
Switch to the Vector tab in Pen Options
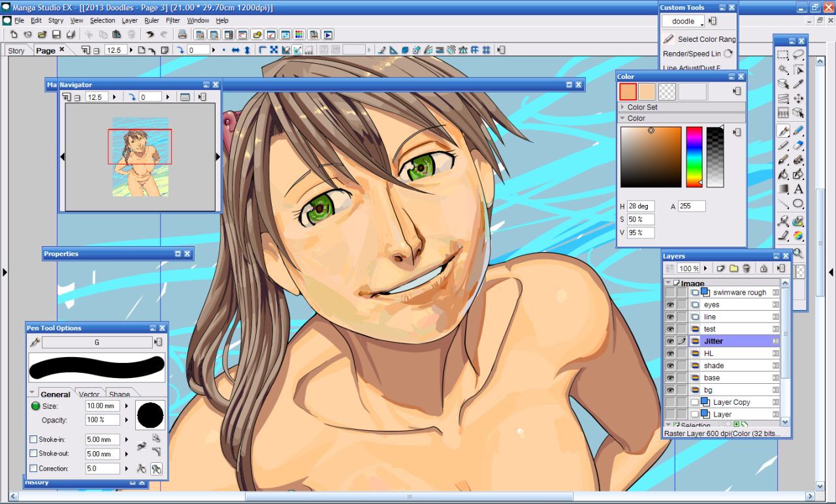pos(89,394)
